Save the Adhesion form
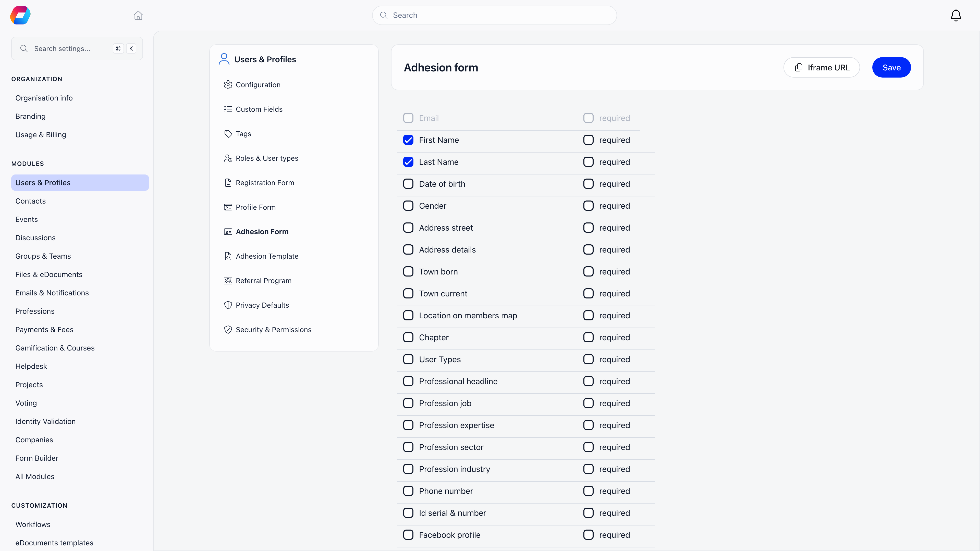 (x=891, y=67)
